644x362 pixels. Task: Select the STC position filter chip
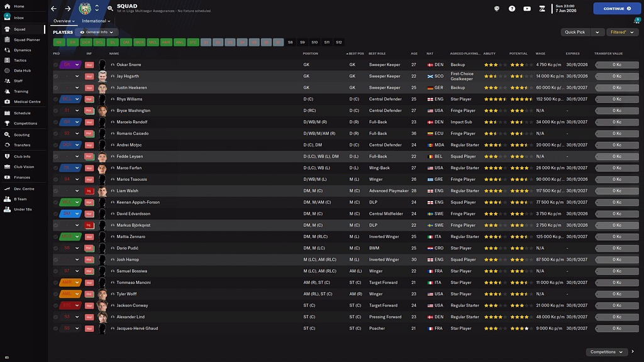193,42
